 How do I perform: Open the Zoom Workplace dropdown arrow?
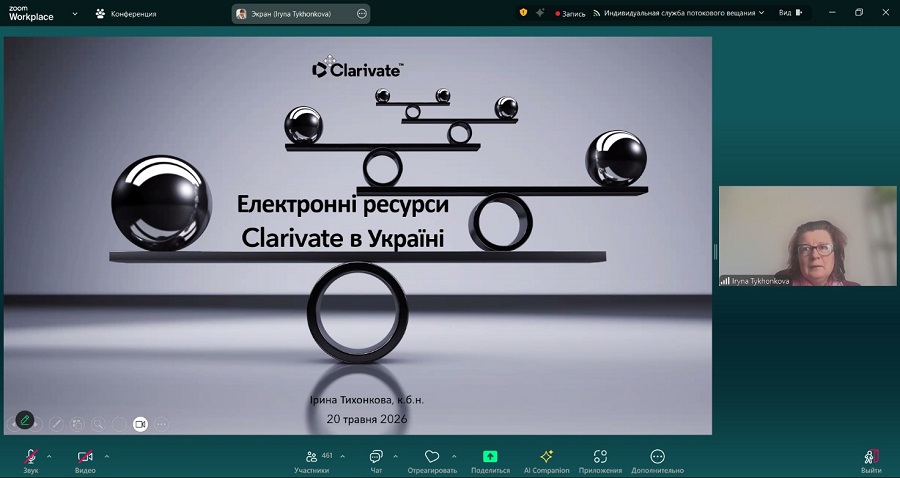coord(75,14)
